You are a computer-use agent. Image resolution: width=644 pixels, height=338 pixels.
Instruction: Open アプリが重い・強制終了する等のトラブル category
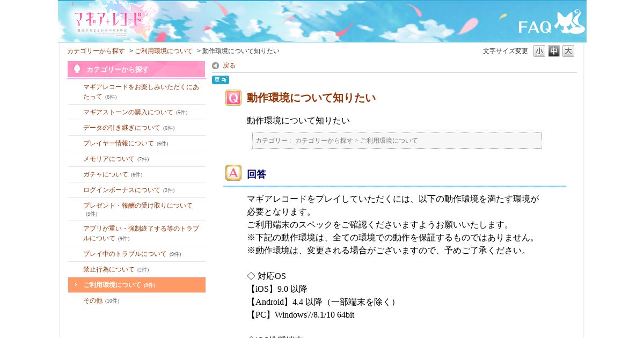(x=141, y=233)
